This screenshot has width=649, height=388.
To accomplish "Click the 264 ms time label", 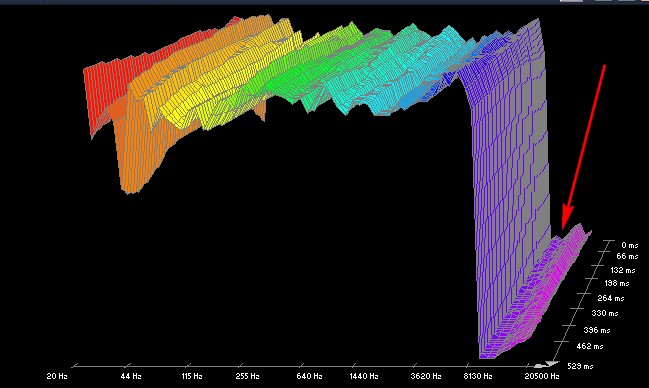I will (611, 298).
